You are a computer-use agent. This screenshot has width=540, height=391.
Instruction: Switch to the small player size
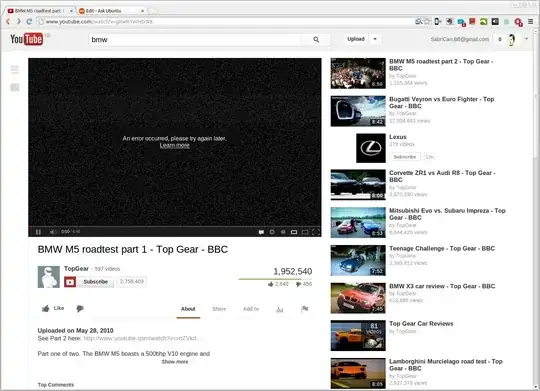294,232
